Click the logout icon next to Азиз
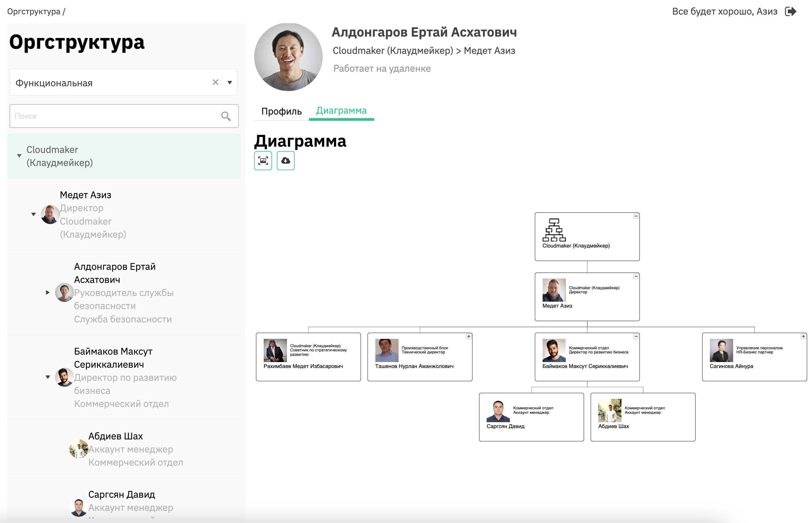The image size is (812, 523). coord(791,12)
